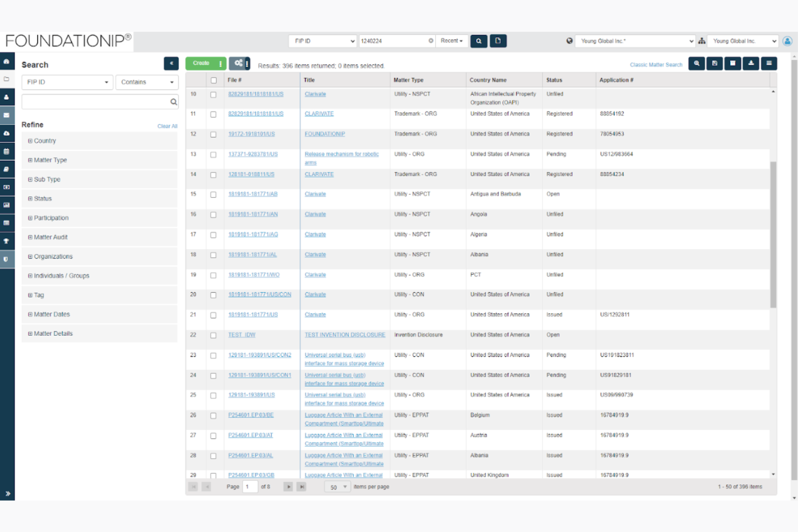
Task: Click the archive box icon in the results toolbar
Action: 733,64
